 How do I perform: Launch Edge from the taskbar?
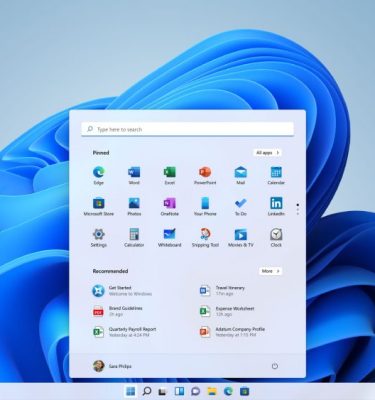click(228, 391)
